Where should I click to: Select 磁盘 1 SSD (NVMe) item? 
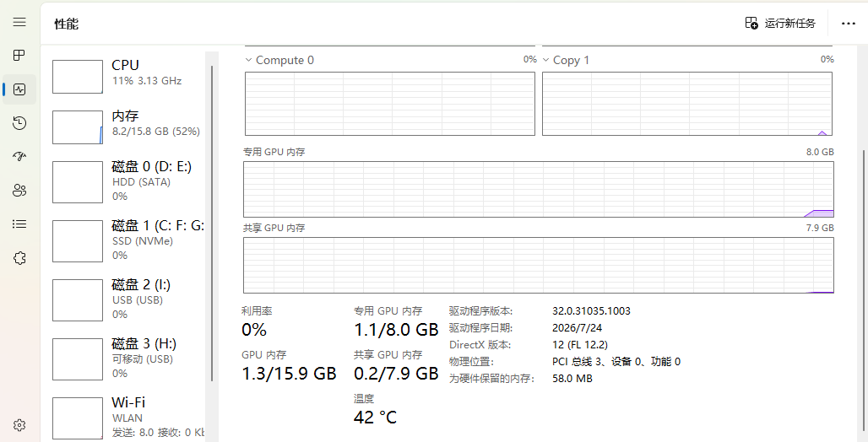pyautogui.click(x=128, y=240)
